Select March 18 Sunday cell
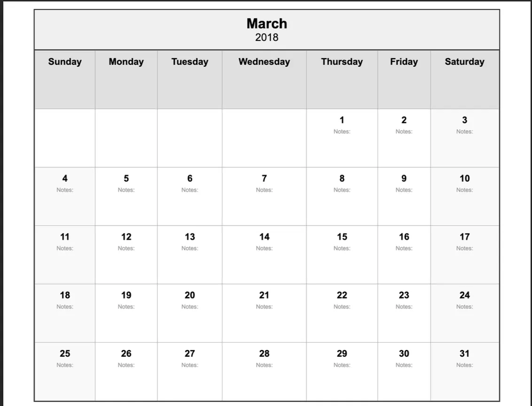Viewport: 532px width, 406px height. 65,313
